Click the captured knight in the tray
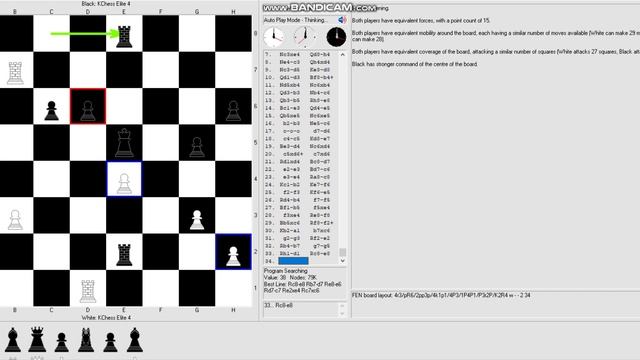Viewport: 640px width, 360px height. pos(86,340)
